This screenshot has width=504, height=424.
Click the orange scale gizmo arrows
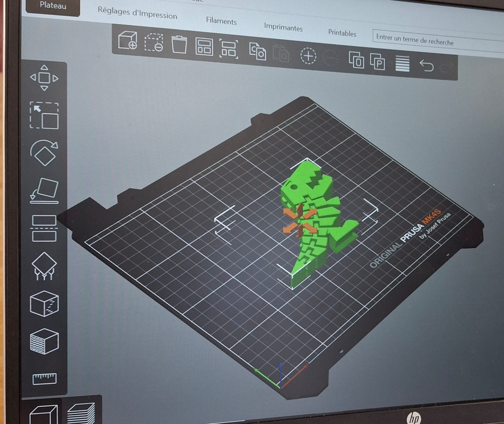(300, 221)
